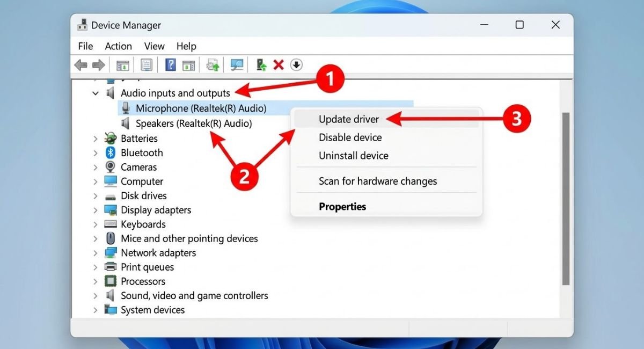Click the toolbar icon right of Help
The image size is (644, 349).
click(188, 66)
